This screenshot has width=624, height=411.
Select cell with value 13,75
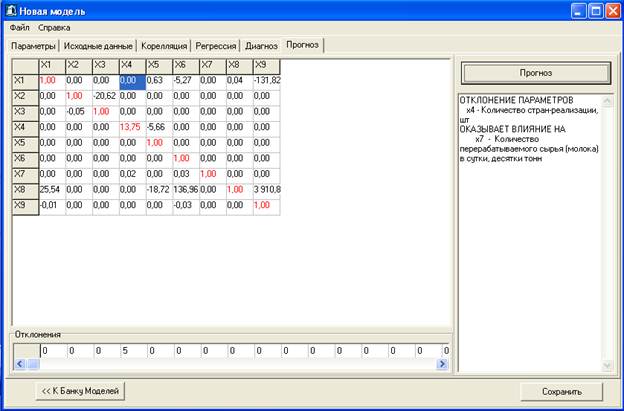click(133, 129)
